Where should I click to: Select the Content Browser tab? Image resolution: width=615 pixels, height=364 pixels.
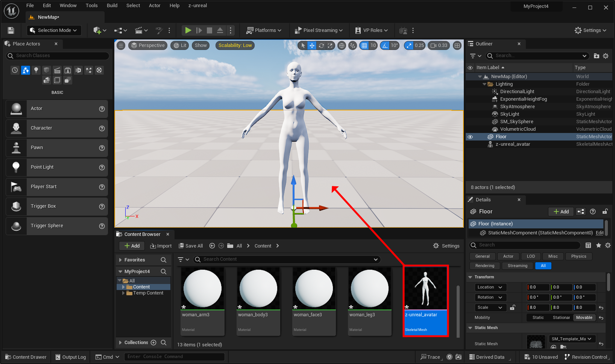(143, 234)
